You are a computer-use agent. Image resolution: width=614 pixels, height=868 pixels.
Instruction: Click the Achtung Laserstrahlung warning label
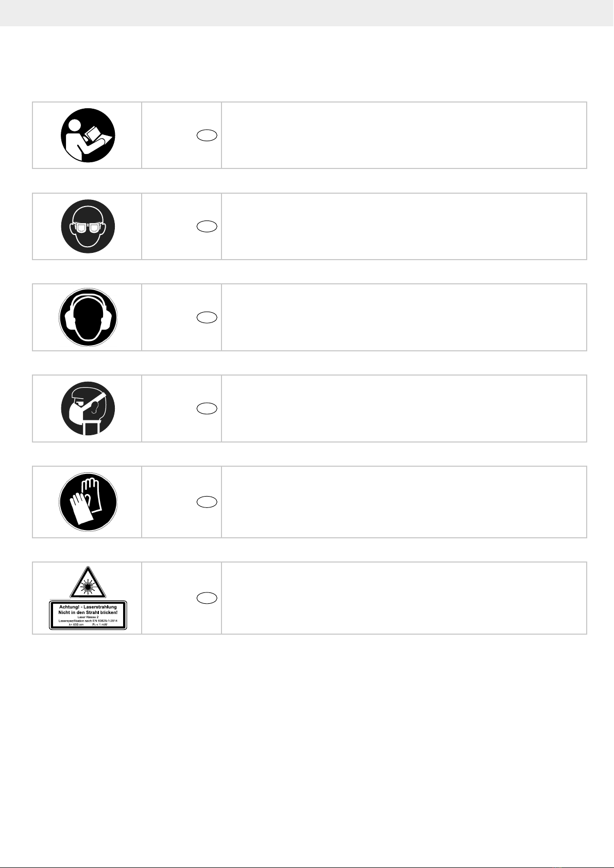[x=88, y=616]
